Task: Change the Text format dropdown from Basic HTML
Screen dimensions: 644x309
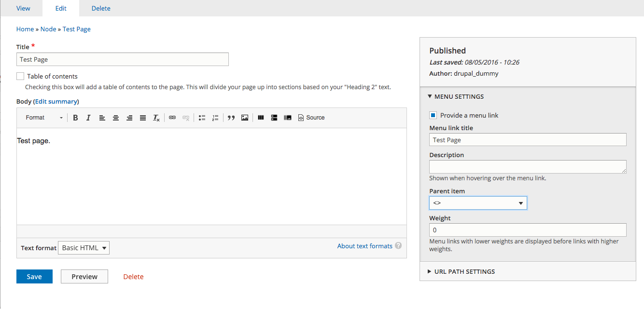Action: point(84,247)
